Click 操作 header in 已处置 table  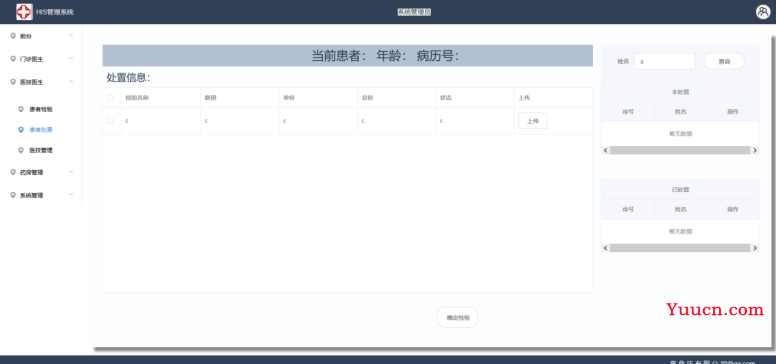click(x=732, y=209)
